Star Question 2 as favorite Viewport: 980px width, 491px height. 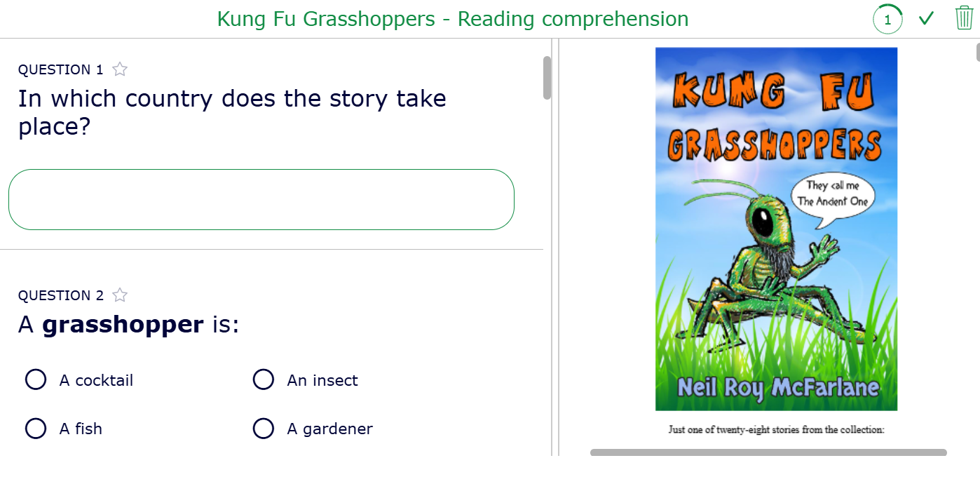(x=121, y=295)
